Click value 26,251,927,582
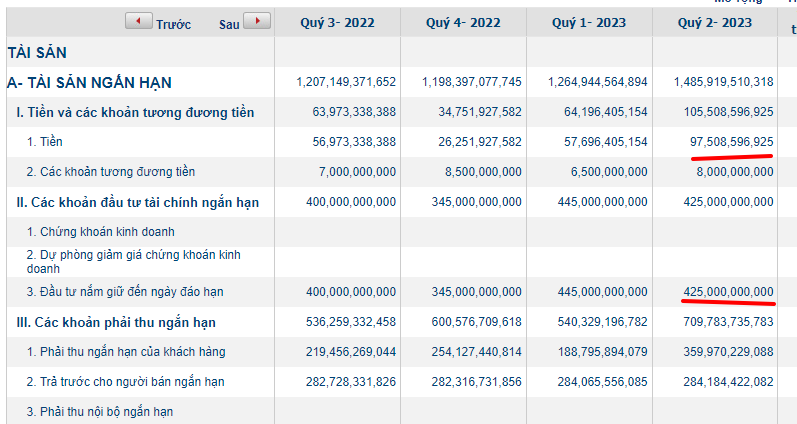 point(480,142)
